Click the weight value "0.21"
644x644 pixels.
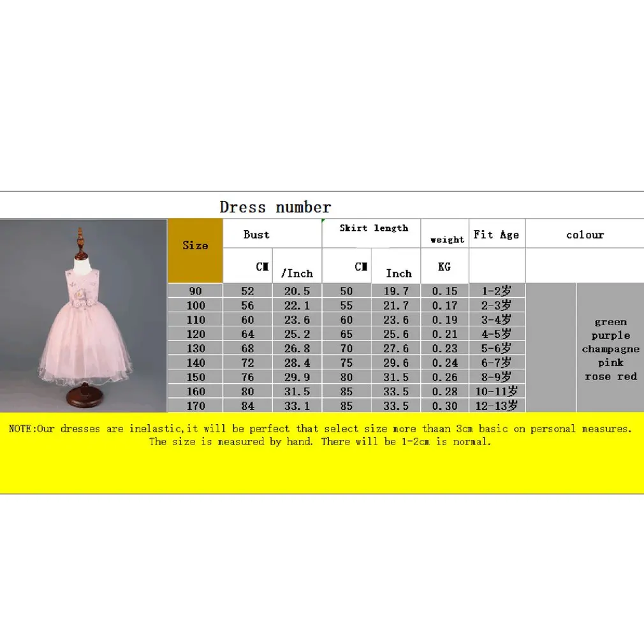(x=444, y=334)
